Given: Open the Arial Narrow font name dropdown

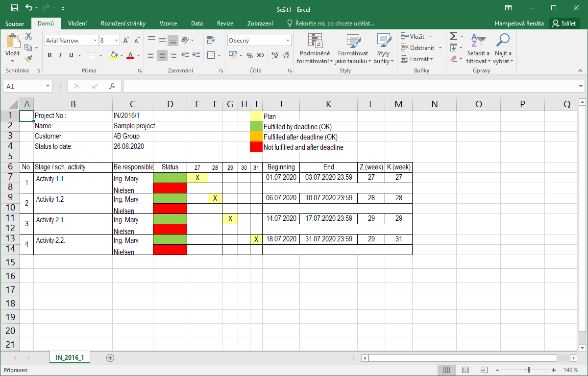Looking at the screenshot, I should point(95,41).
